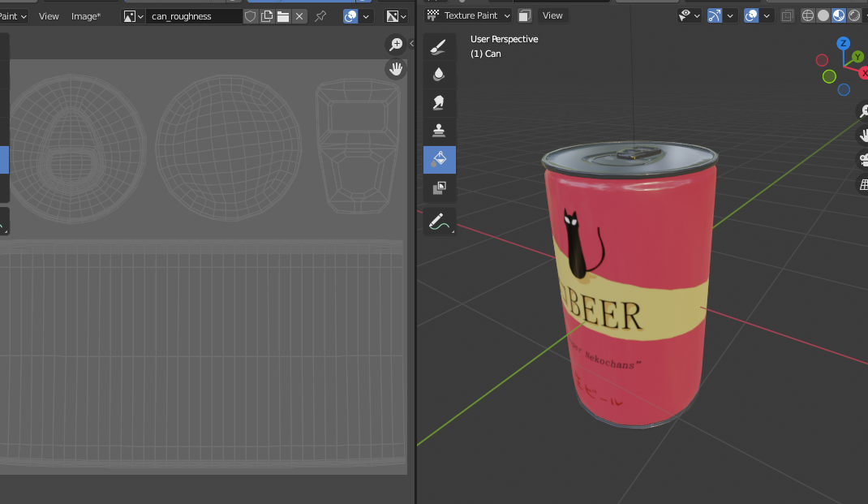Viewport: 868px width, 504px height.
Task: Select the Fill bucket tool
Action: (439, 159)
